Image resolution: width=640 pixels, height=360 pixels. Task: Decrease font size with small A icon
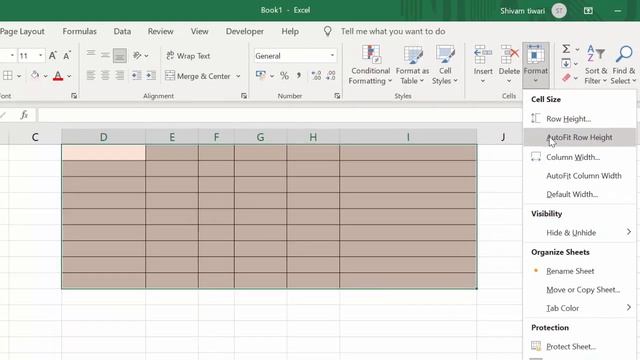pos(67,56)
